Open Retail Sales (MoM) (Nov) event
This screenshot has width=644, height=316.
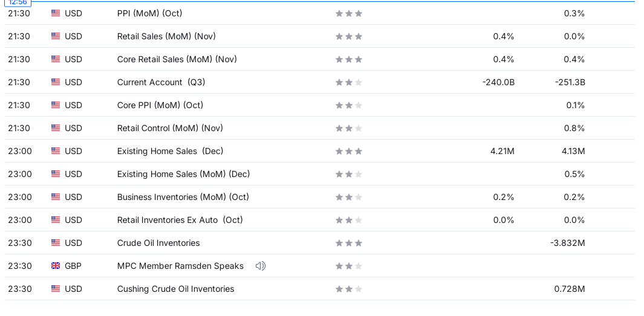click(166, 36)
